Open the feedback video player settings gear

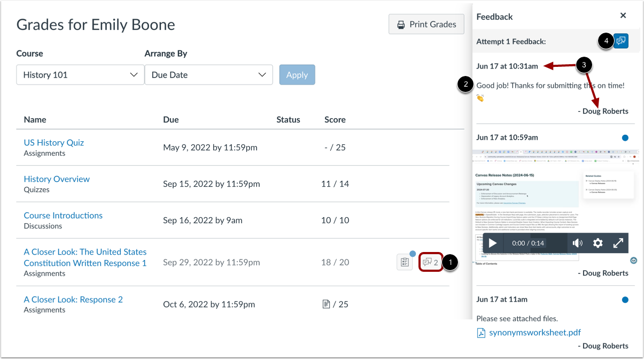pyautogui.click(x=598, y=243)
